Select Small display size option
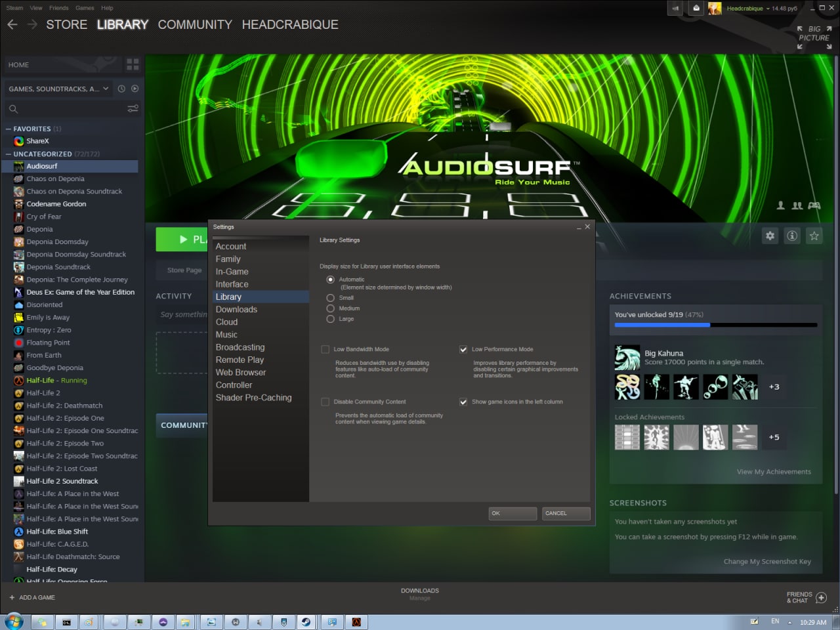This screenshot has height=630, width=840. 331,298
